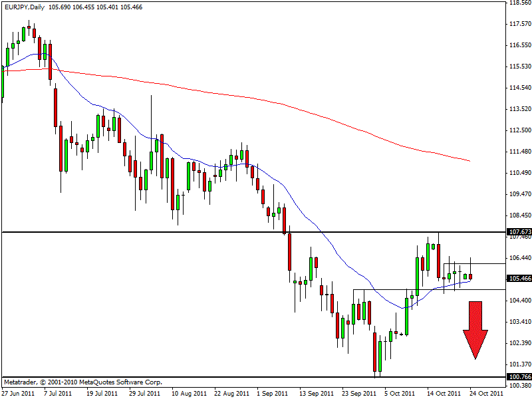Click the 111.480 price axis label

pos(519,152)
